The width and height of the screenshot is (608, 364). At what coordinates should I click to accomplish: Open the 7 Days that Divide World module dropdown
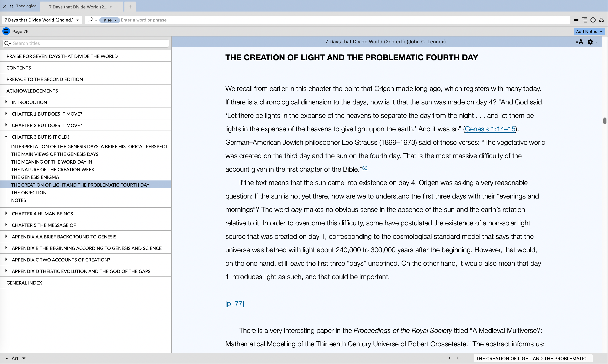coord(42,20)
